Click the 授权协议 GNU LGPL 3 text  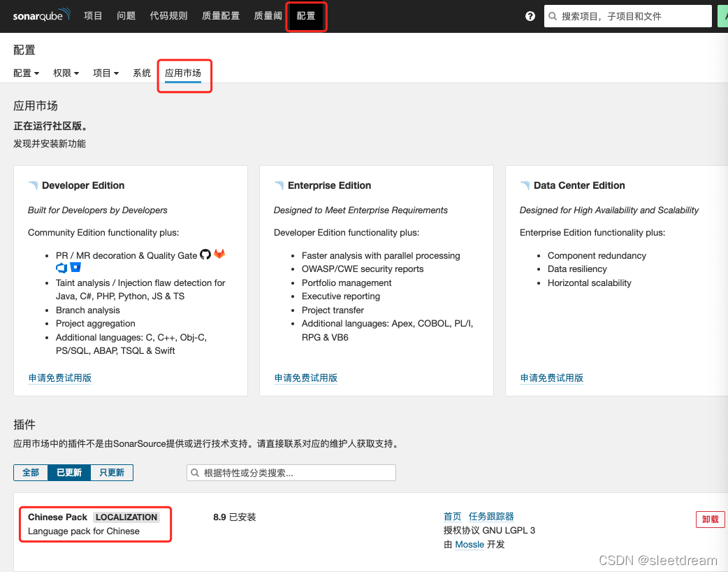(489, 530)
